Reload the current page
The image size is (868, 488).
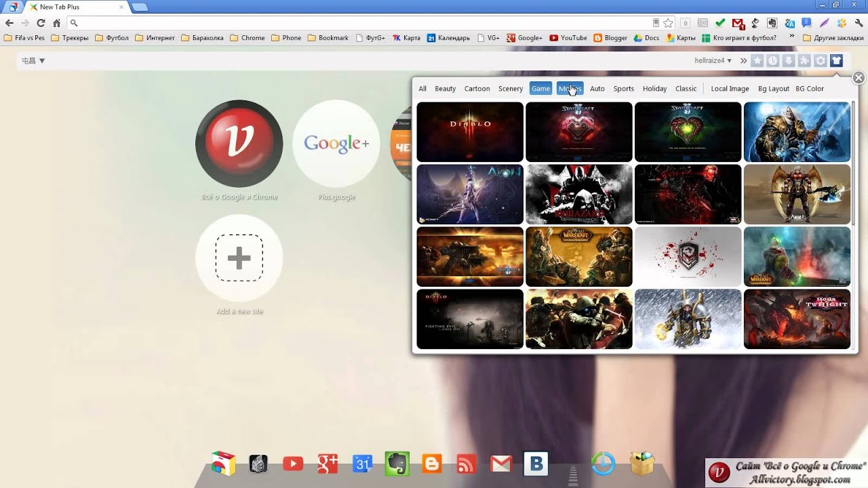[41, 23]
